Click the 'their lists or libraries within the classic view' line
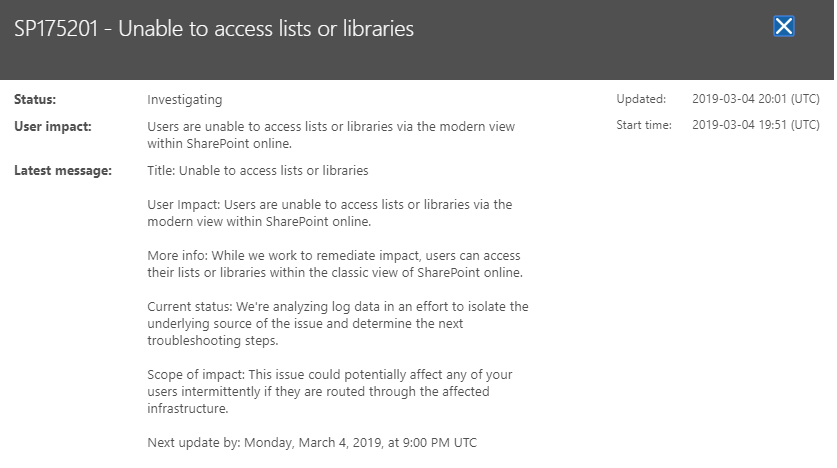 pyautogui.click(x=333, y=273)
